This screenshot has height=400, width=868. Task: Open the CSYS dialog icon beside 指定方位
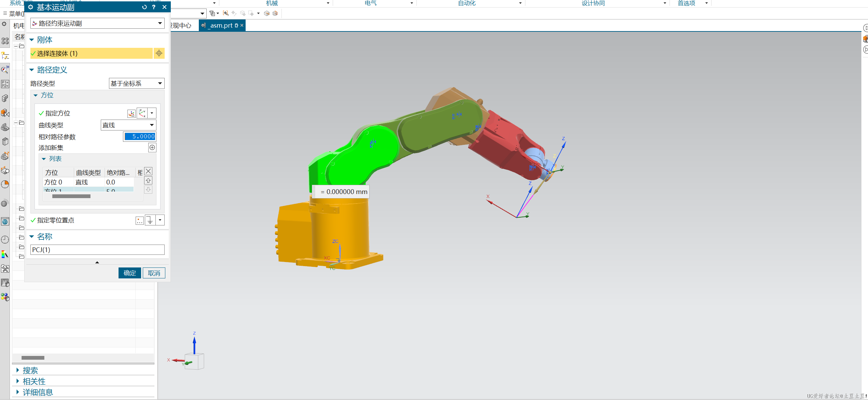click(132, 113)
